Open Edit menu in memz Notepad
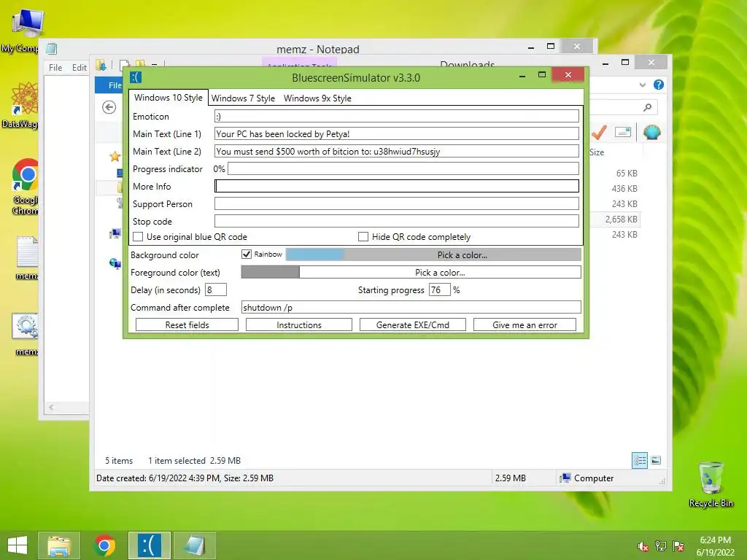The width and height of the screenshot is (747, 560). coord(79,68)
